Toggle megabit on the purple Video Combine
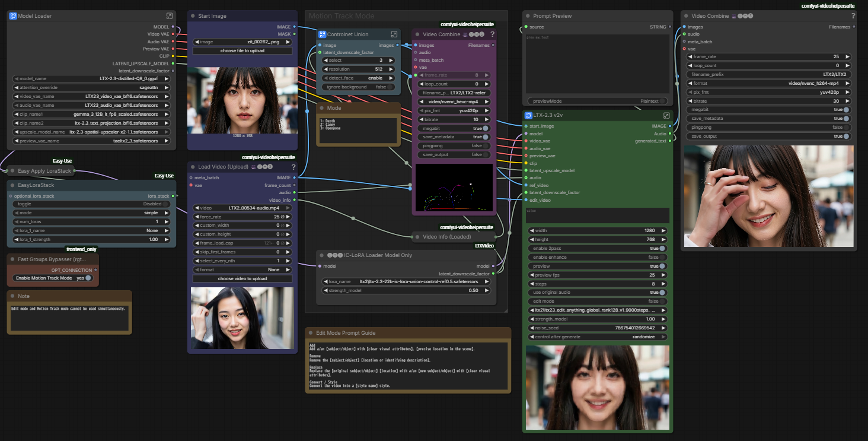 486,128
